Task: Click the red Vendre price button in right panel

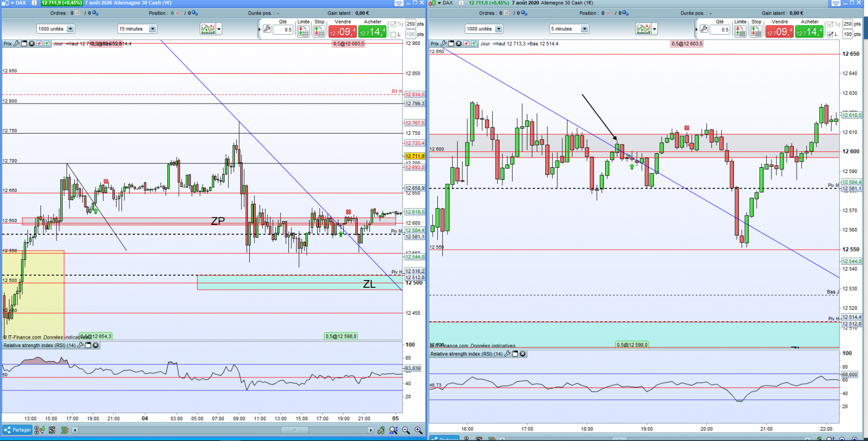Action: (779, 32)
